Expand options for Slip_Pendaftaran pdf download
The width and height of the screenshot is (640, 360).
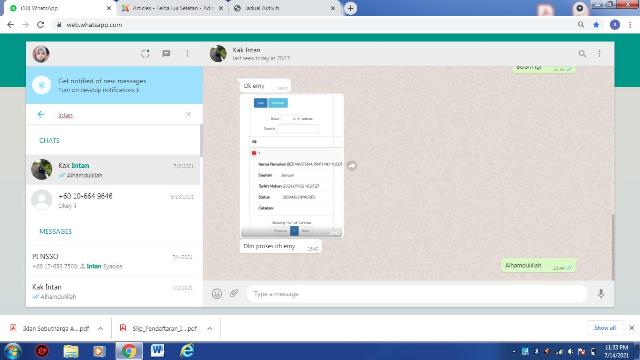click(209, 329)
